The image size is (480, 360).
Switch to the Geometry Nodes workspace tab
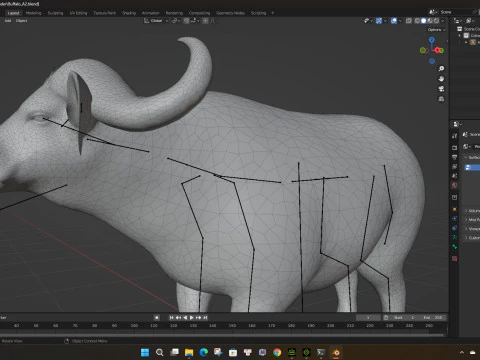[230, 13]
